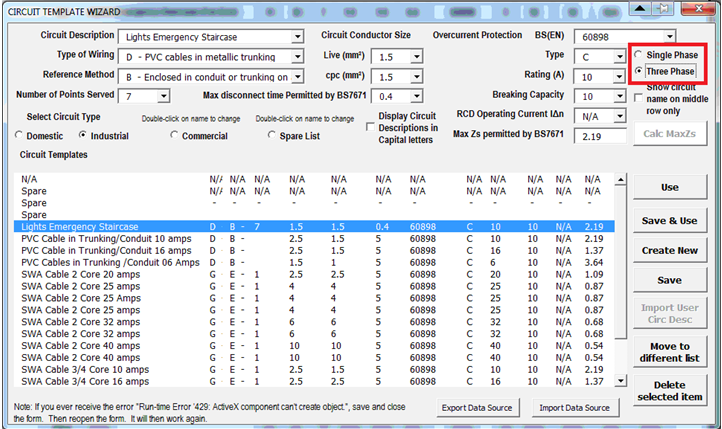Click the Export Data Source button
The width and height of the screenshot is (722, 429).
[x=478, y=408]
